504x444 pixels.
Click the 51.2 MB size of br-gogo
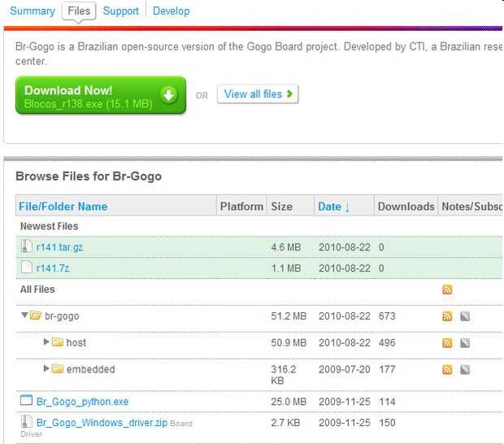pyautogui.click(x=289, y=316)
